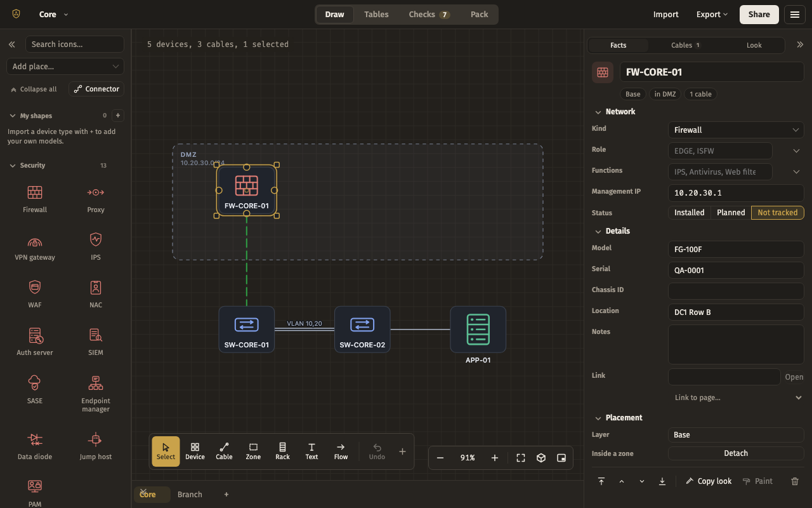The image size is (812, 508).
Task: Open the Link to page dropdown
Action: coord(736,398)
